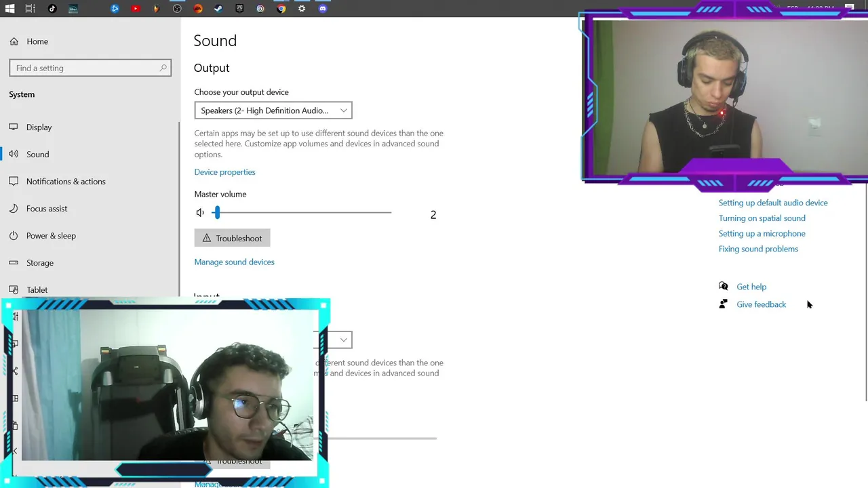Click the Settings gear taskbar icon

tap(302, 8)
